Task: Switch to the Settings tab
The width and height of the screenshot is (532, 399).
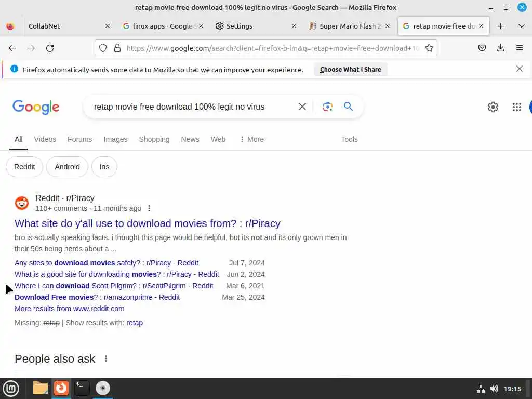Action: click(x=256, y=26)
